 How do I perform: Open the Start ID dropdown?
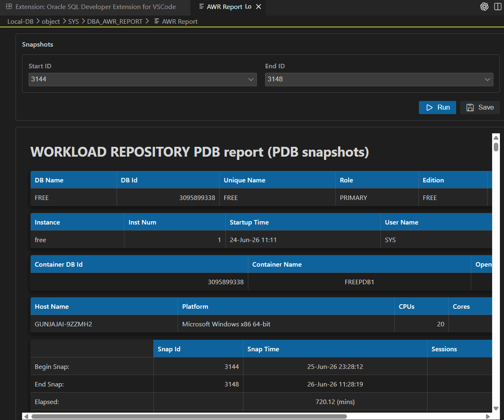click(143, 79)
